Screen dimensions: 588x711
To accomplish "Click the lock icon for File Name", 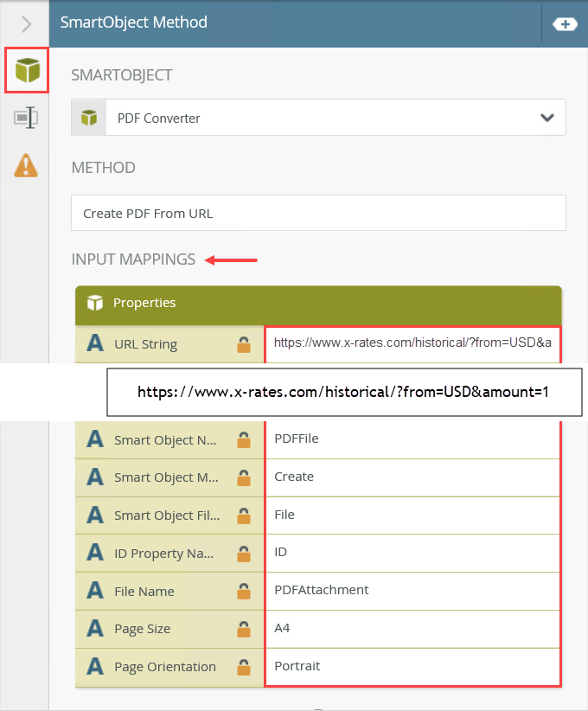I will (x=244, y=591).
